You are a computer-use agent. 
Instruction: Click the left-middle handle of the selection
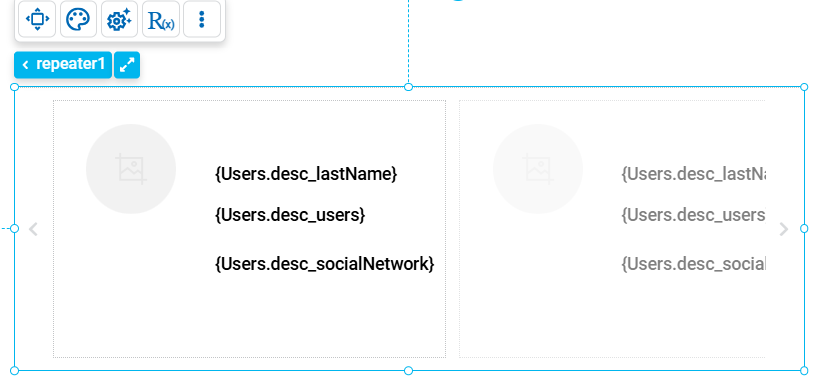click(x=15, y=228)
